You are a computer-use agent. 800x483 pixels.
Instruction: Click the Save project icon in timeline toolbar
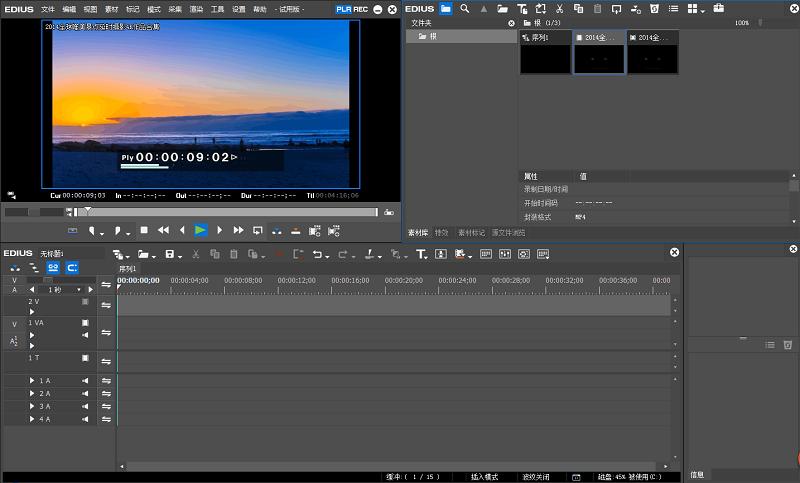[171, 255]
